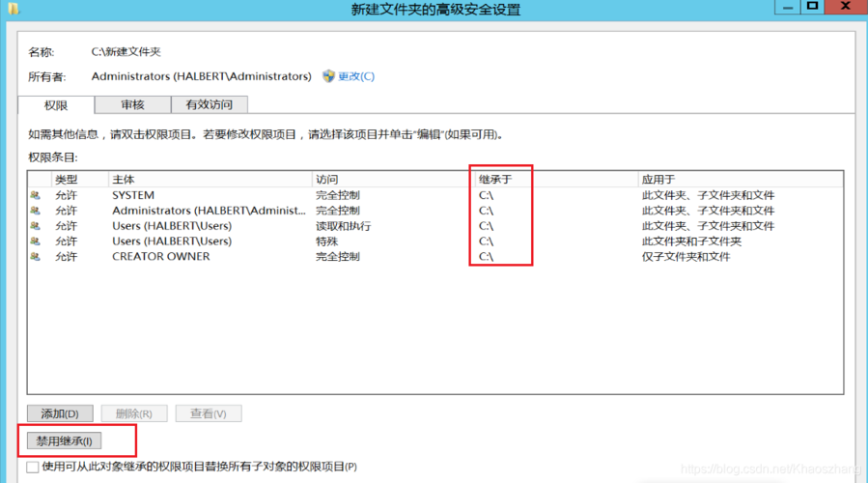Click the 删除(R) button
Screen dimensions: 868x483
(x=134, y=413)
